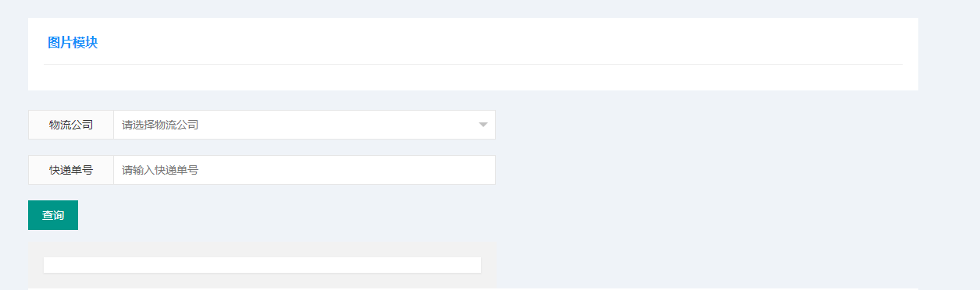980x290 pixels.
Task: Click the divider line under 图片模块
Action: (x=473, y=64)
